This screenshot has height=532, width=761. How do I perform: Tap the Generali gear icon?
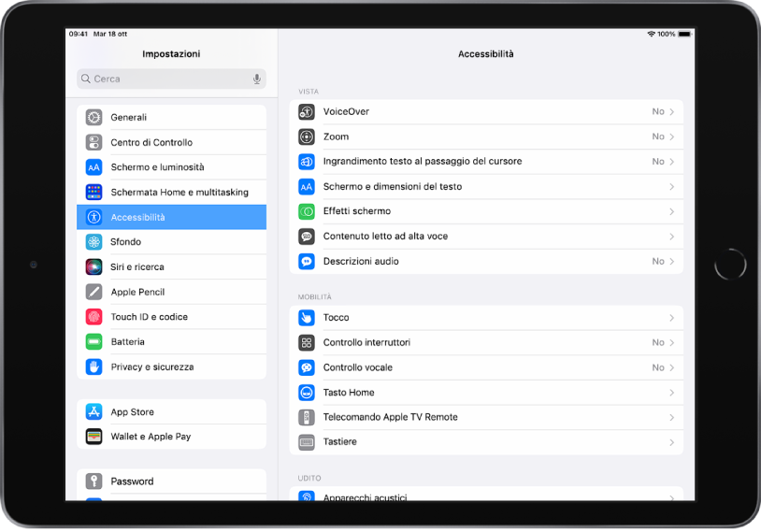pos(93,117)
